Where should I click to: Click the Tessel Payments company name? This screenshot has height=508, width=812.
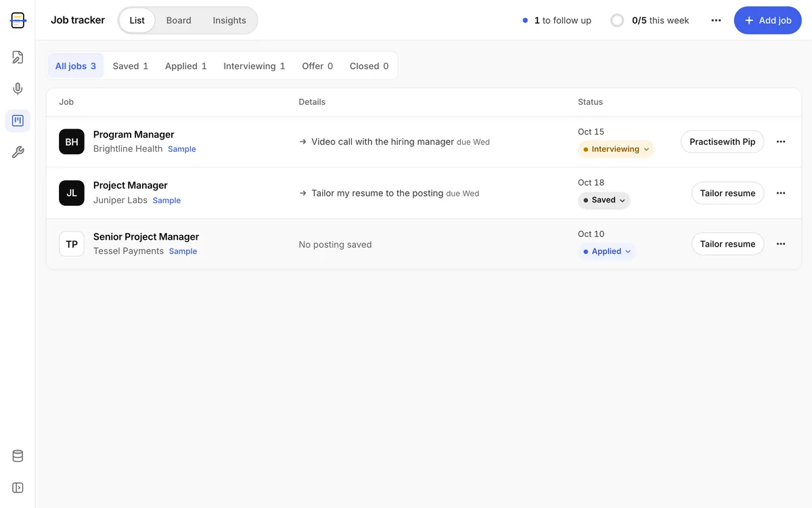pos(129,251)
